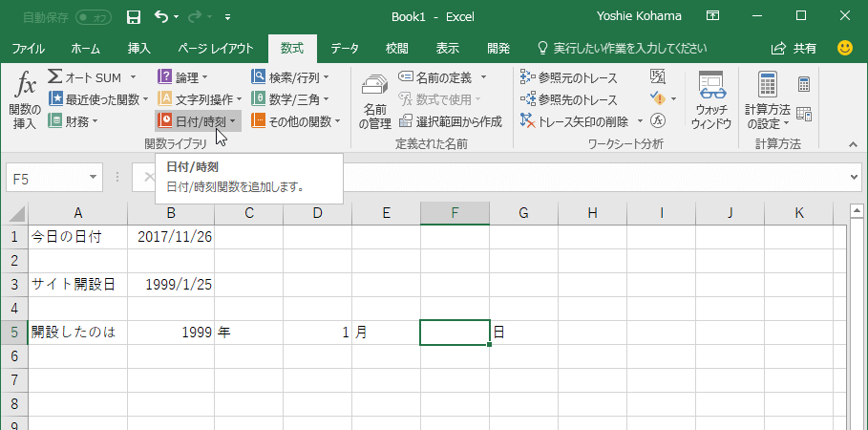This screenshot has width=868, height=430.
Task: Click the Calculate Now calculator icon
Action: coord(804,84)
